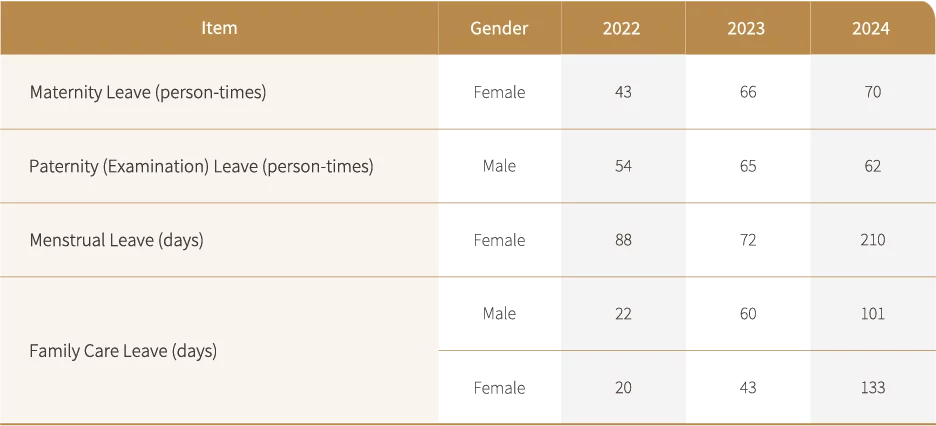
Task: Click the Family Care 2024 value 133
Action: point(872,388)
